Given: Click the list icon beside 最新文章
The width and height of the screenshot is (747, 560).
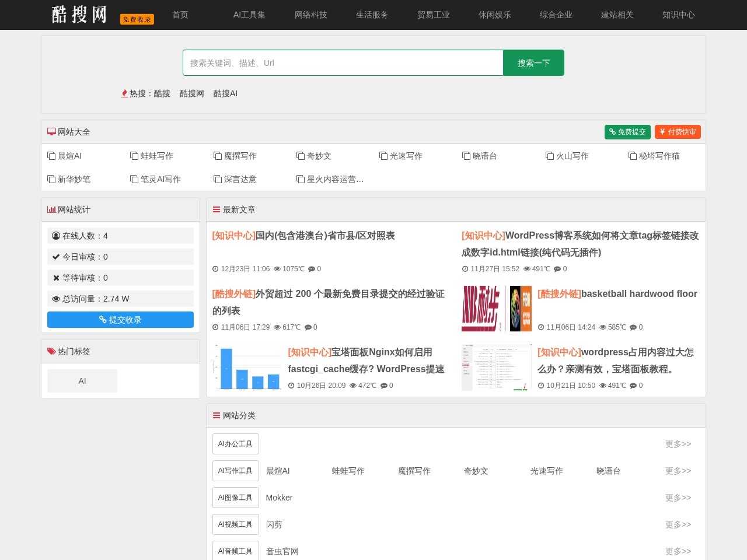Looking at the screenshot, I should (217, 209).
